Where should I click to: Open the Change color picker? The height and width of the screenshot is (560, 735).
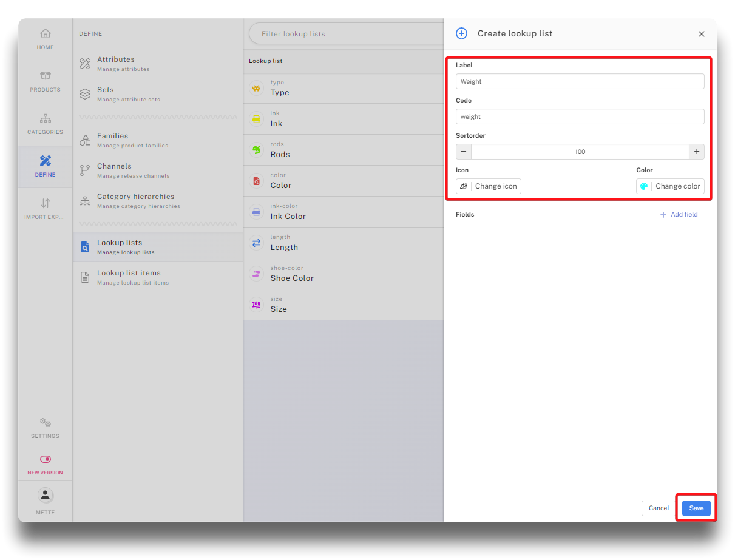(670, 186)
